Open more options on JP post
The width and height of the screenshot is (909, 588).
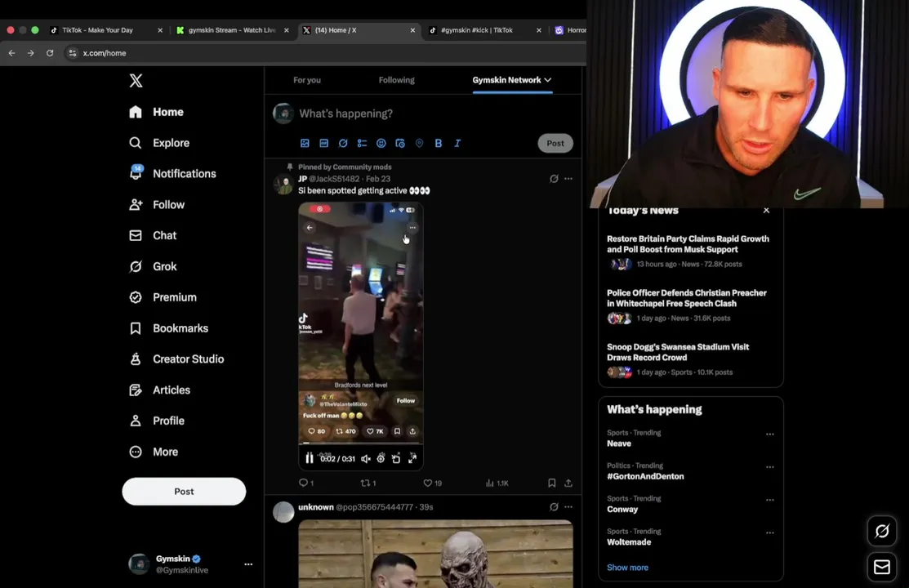coord(568,179)
